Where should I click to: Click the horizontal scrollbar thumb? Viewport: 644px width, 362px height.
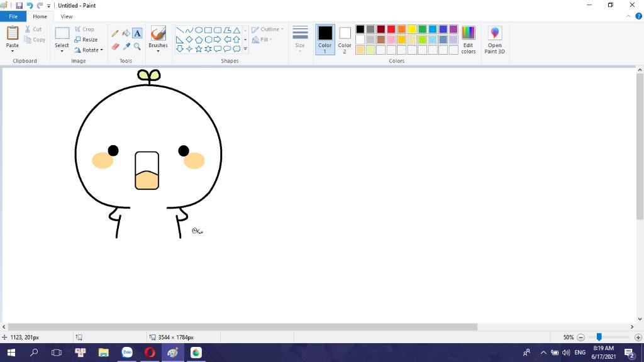(x=243, y=327)
